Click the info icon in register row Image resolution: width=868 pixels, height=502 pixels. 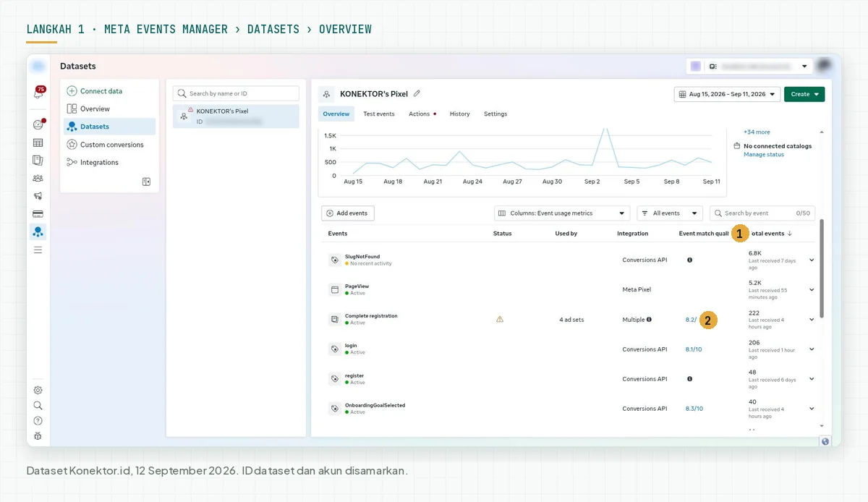[689, 379]
